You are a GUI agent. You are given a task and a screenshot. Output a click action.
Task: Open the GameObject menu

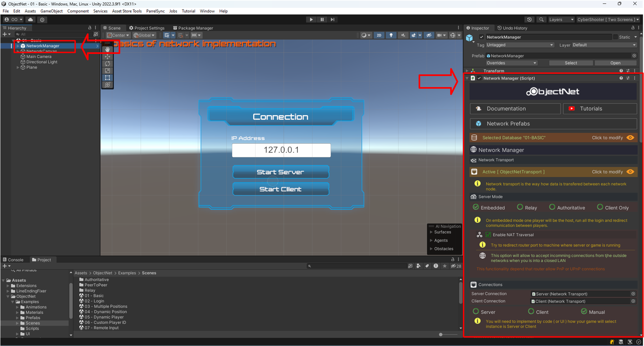[x=51, y=11]
